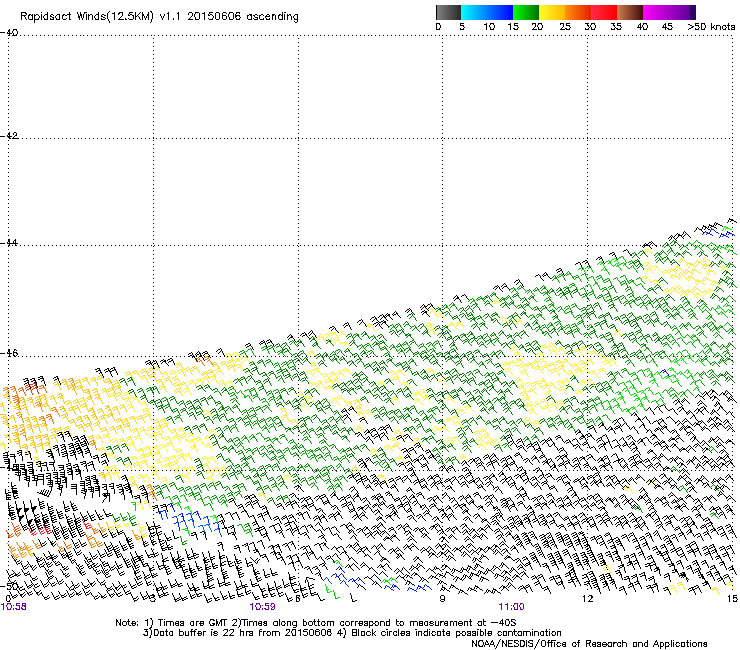Screen dimensions: 740x650
Task: Click the '45' label under the colorbar
Action: (667, 27)
